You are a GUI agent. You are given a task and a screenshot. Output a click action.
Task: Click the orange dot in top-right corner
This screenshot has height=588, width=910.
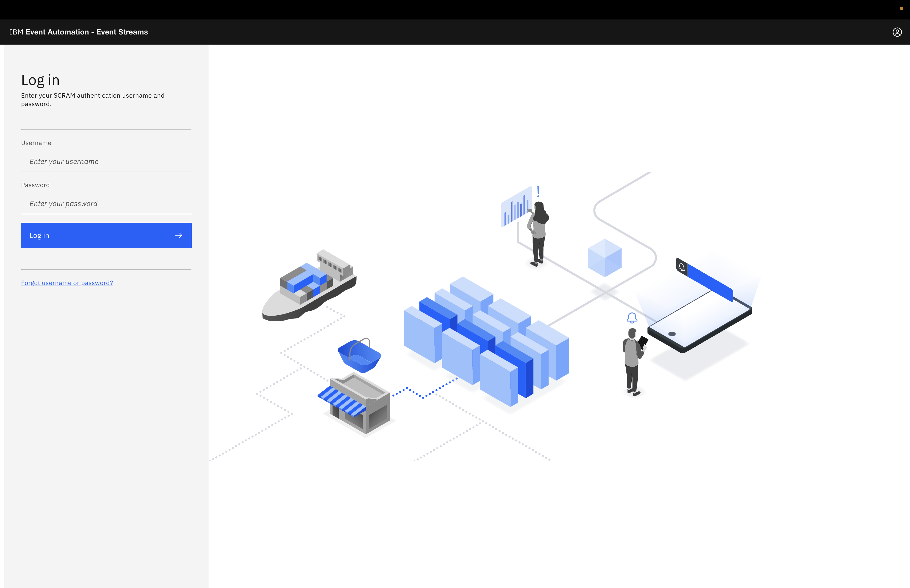pyautogui.click(x=901, y=8)
